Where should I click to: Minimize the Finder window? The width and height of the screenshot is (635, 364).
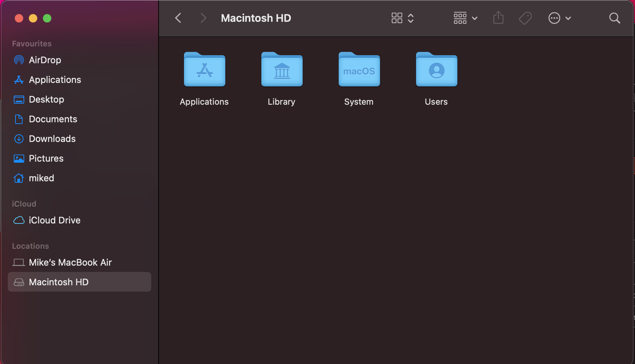[33, 18]
